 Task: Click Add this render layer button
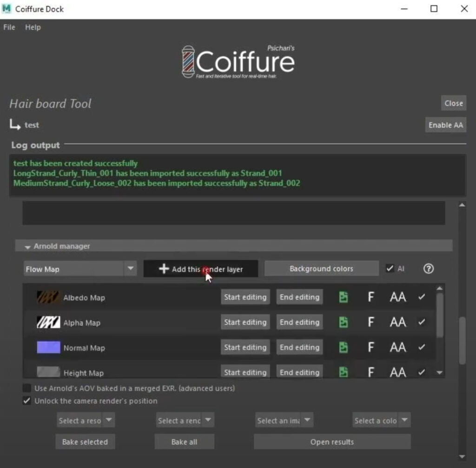pos(201,269)
